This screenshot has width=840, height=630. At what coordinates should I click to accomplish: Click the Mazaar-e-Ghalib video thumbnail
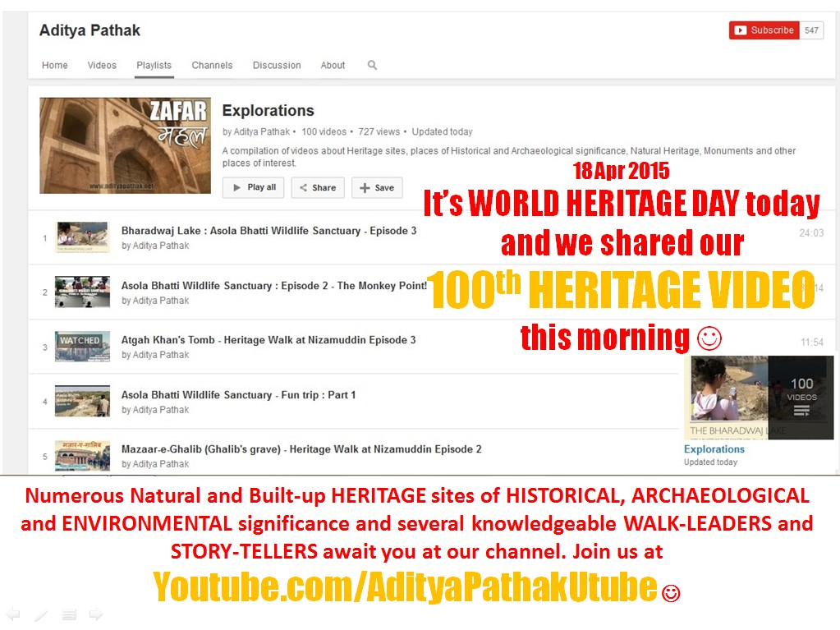point(82,456)
